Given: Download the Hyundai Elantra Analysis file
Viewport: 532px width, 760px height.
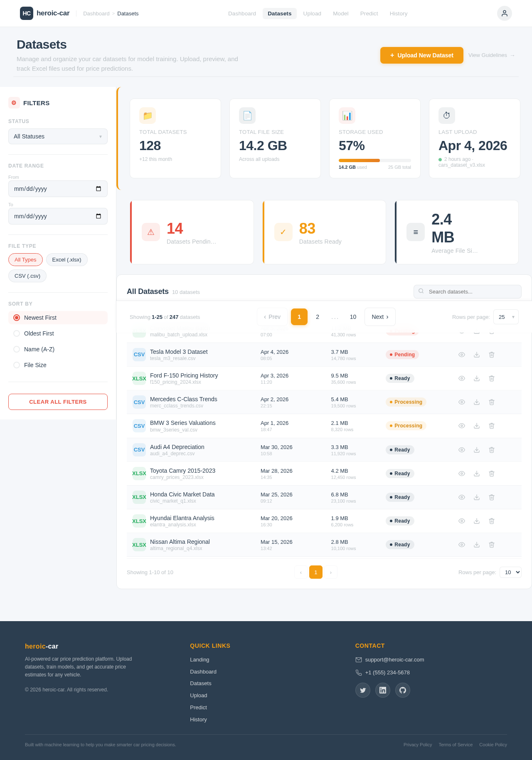Looking at the screenshot, I should click(477, 521).
